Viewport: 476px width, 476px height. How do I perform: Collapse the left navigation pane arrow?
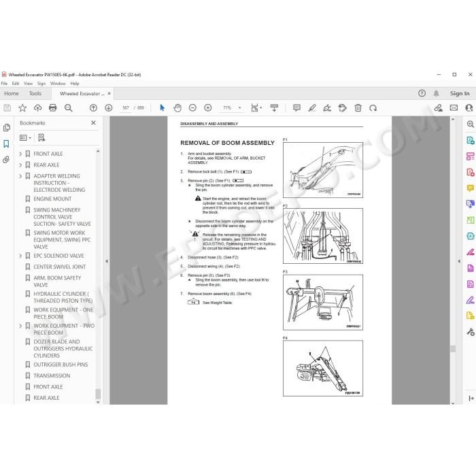[x=107, y=261]
